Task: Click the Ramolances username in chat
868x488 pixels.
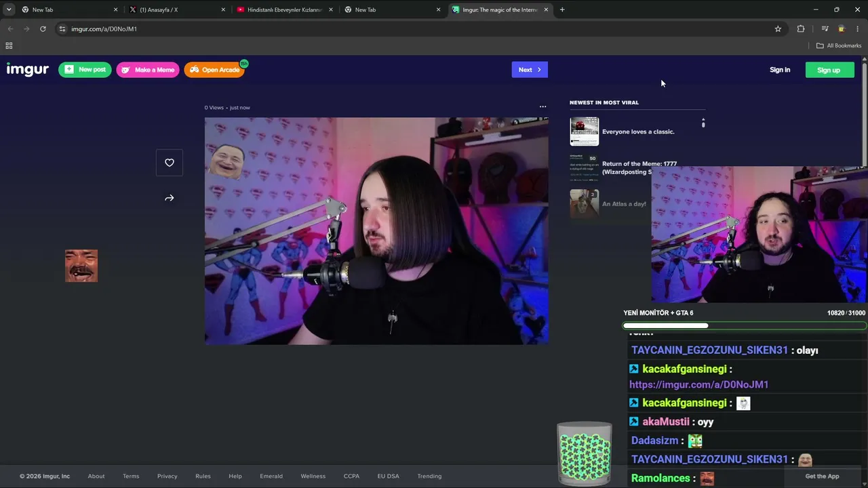Action: (x=661, y=478)
